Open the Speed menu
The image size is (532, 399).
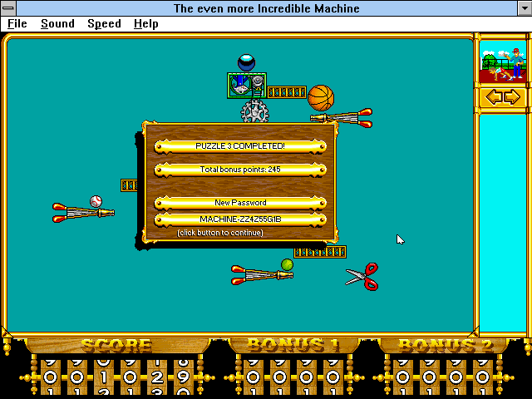point(104,24)
